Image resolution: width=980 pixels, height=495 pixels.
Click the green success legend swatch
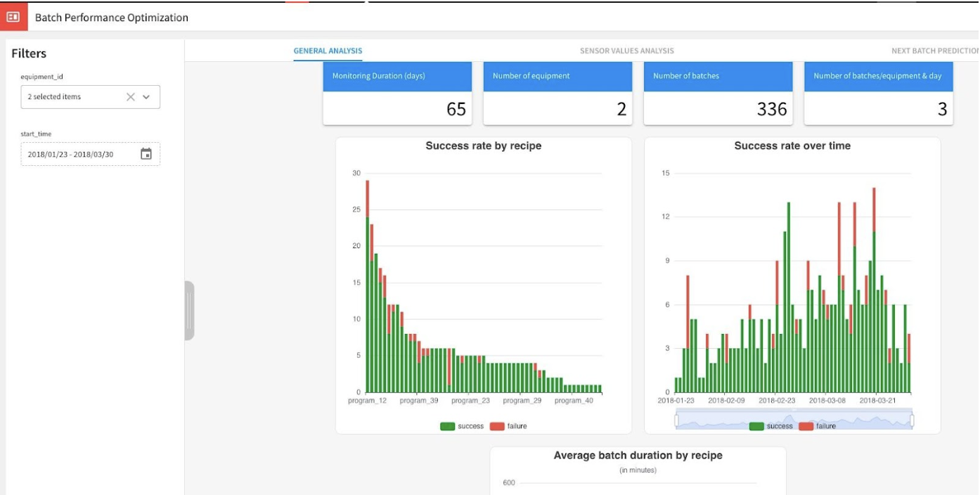coord(755,425)
